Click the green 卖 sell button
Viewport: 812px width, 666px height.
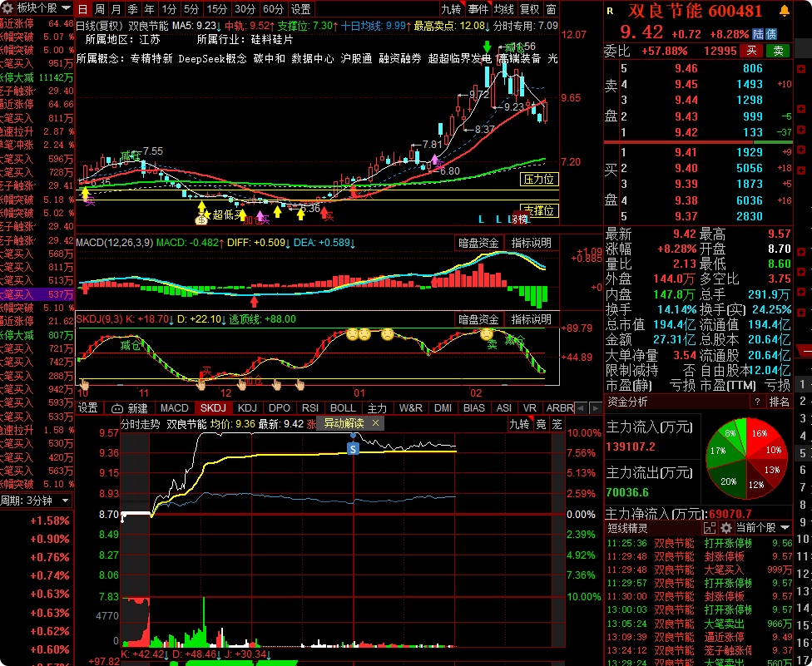pos(779,51)
